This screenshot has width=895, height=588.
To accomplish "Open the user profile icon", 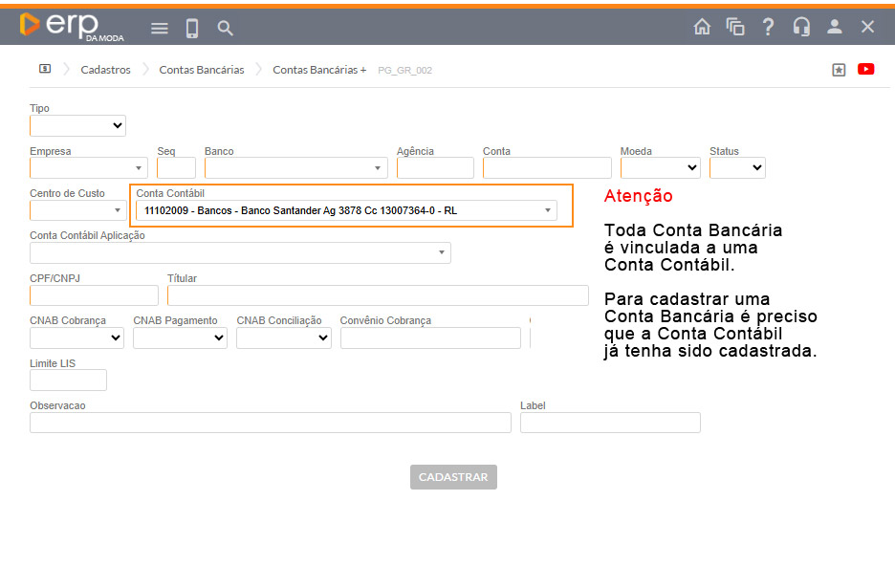I will point(835,27).
